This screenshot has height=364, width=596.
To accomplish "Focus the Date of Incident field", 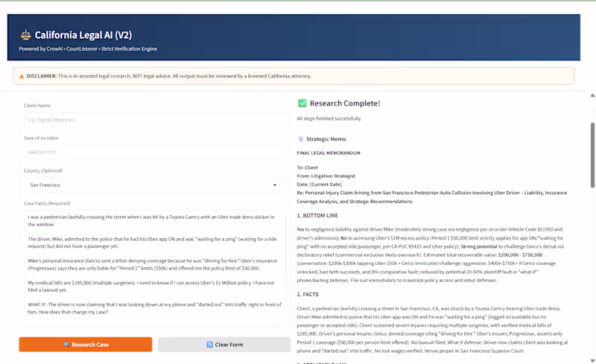I will [x=155, y=153].
